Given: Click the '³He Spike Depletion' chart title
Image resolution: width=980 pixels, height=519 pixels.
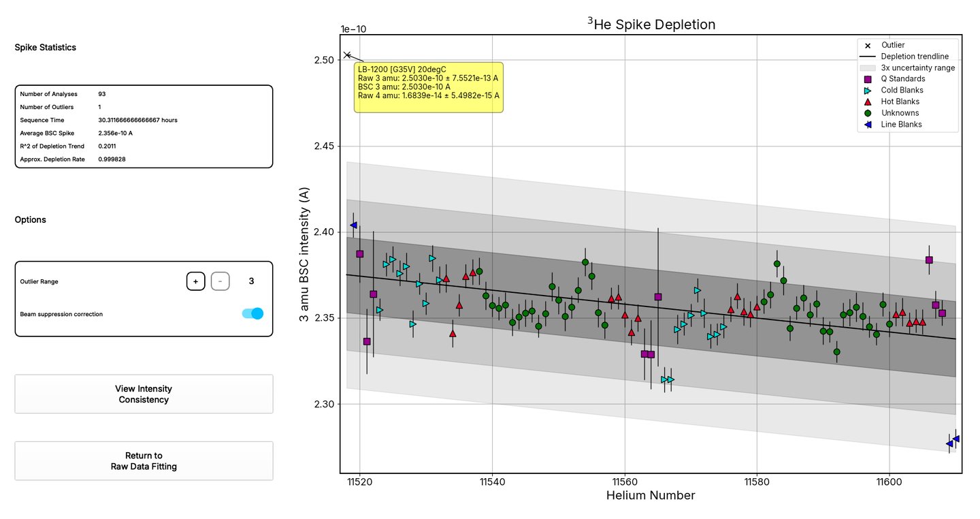Looking at the screenshot, I should coord(651,24).
